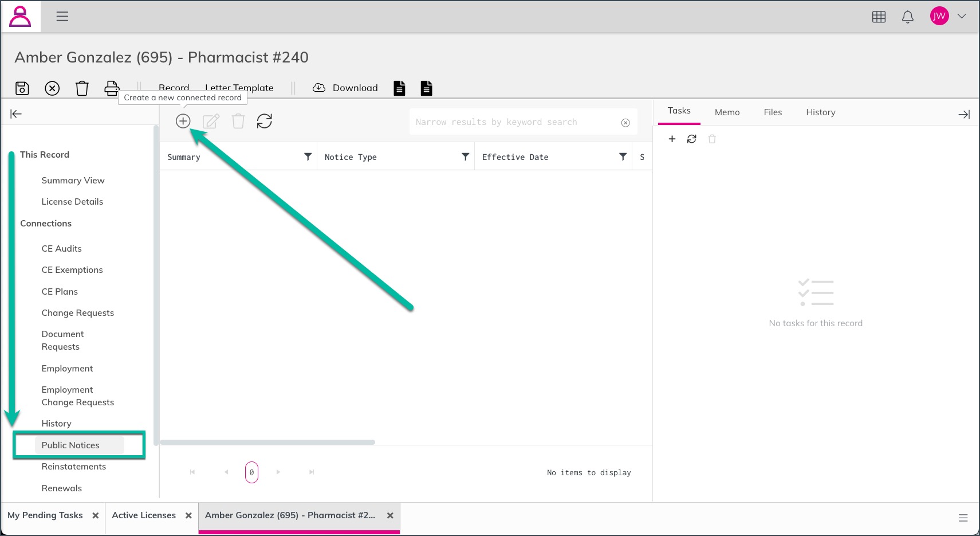The image size is (980, 536).
Task: Close the My Pending Tasks tab
Action: pyautogui.click(x=96, y=515)
